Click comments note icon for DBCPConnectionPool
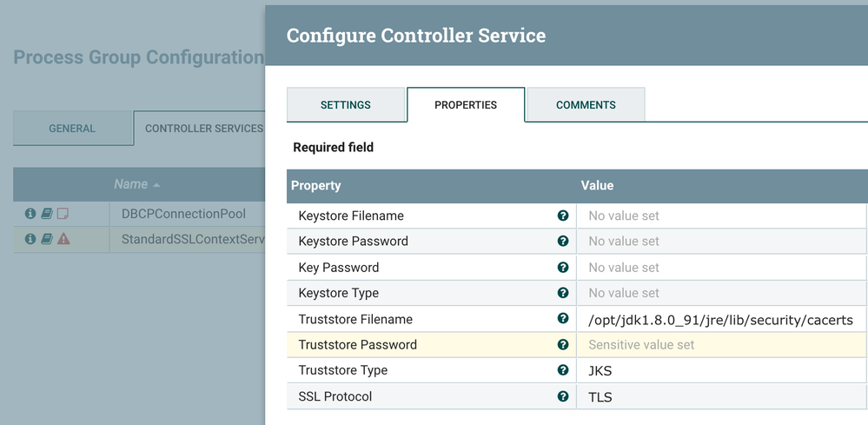Screen dimensions: 868x425 click(63, 214)
